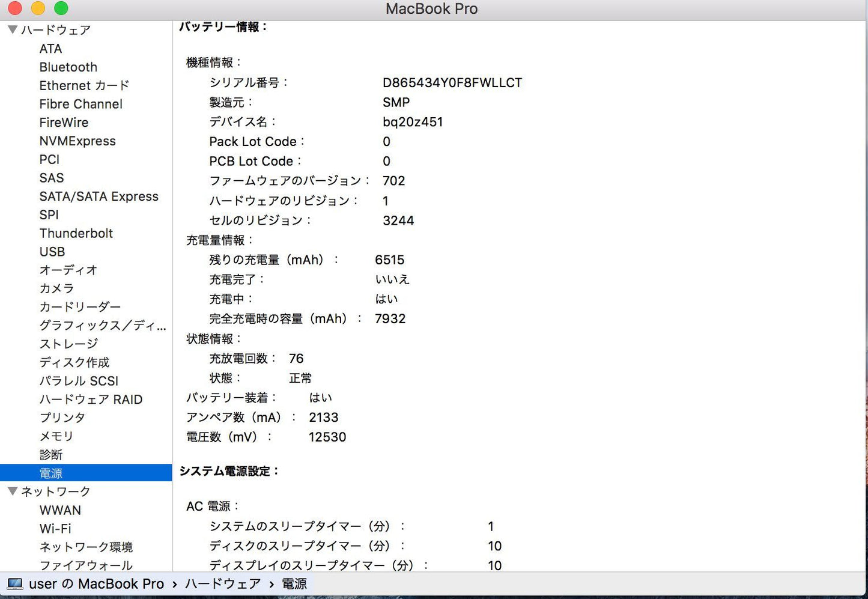The image size is (868, 599).
Task: Open Thunderbolt hardware info
Action: 76,233
